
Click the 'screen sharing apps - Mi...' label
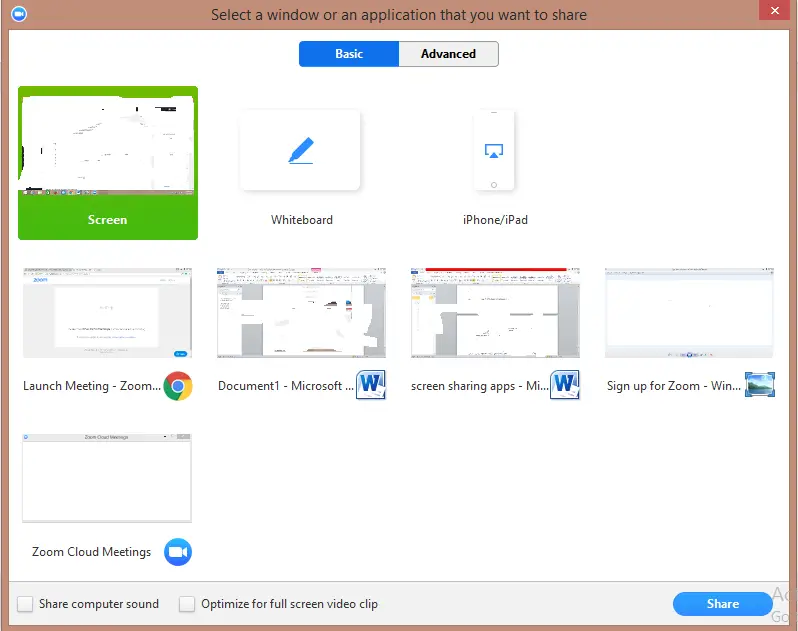479,386
